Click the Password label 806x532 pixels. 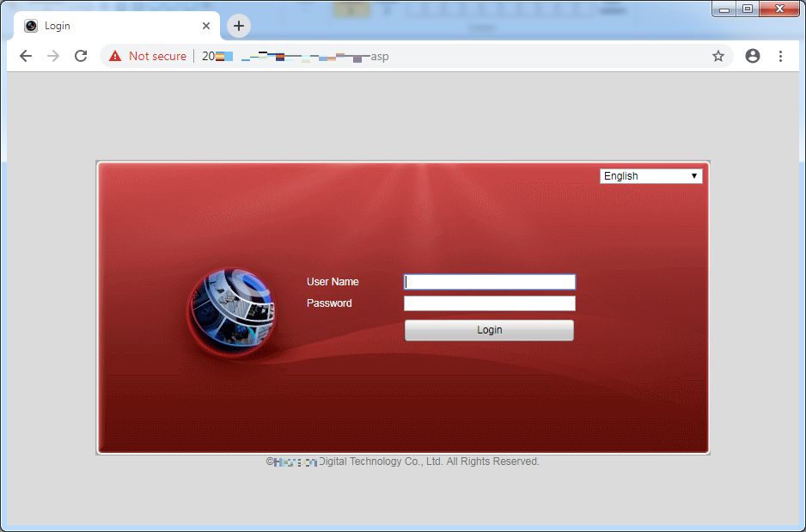(329, 303)
